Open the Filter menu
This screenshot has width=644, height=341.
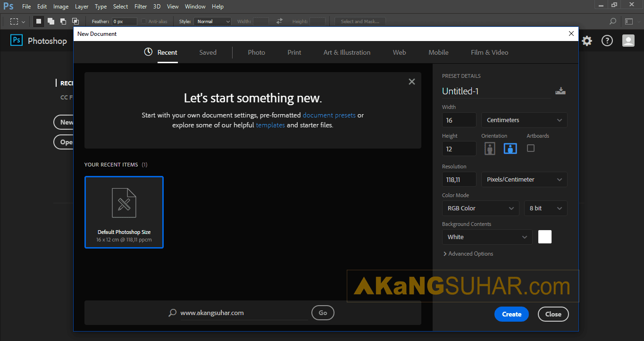tap(141, 7)
